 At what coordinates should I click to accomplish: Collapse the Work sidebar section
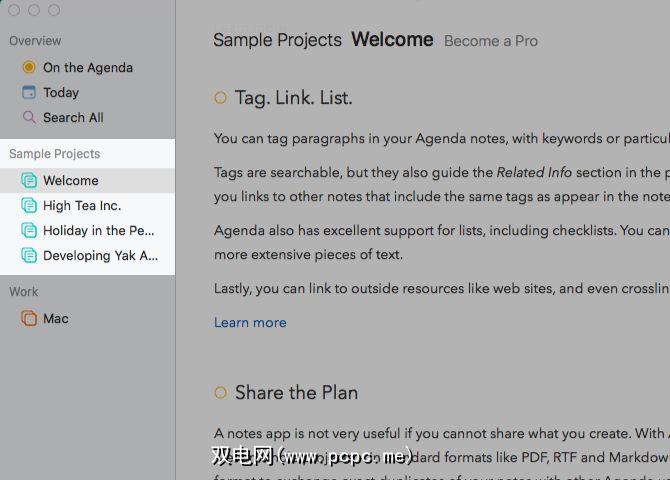tap(24, 292)
